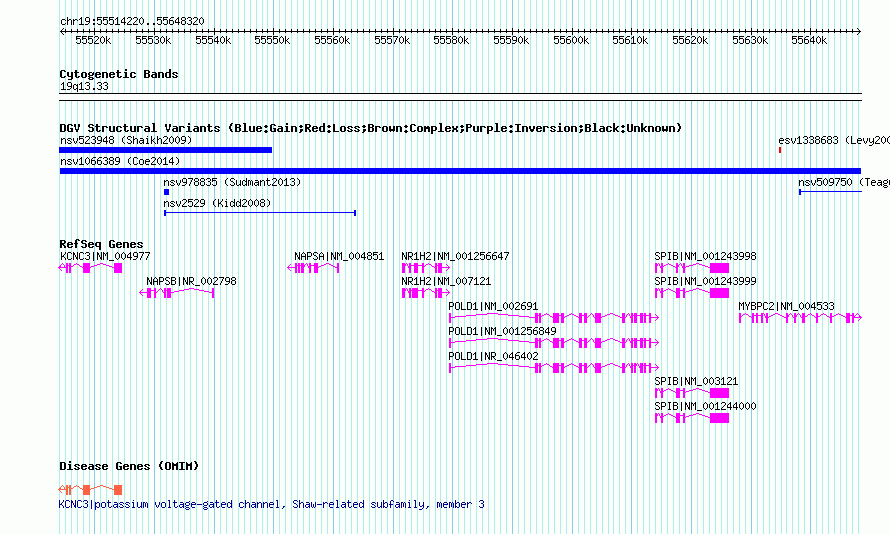Click the 55520k ruler tick label
The image size is (890, 534).
(93, 40)
